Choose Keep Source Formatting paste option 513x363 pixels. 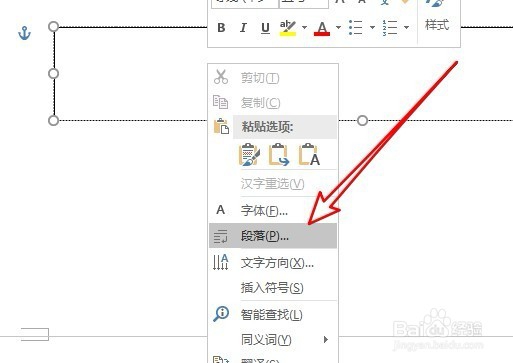point(250,154)
